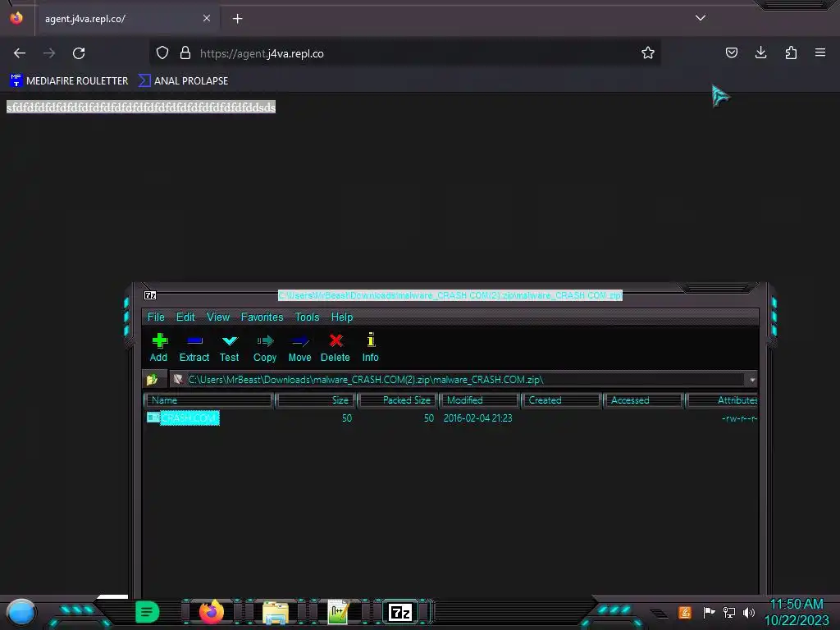The height and width of the screenshot is (630, 840).
Task: Click Java update tray icon
Action: point(685,612)
